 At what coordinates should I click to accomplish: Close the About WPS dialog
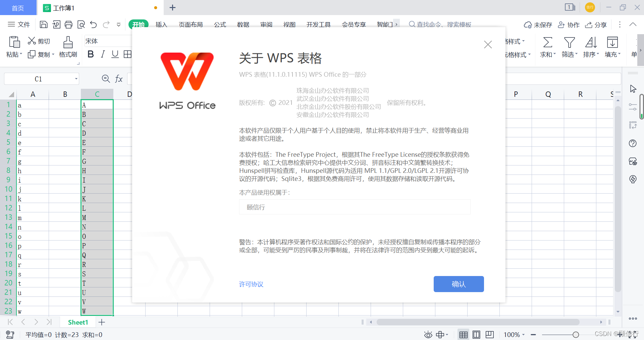click(488, 45)
